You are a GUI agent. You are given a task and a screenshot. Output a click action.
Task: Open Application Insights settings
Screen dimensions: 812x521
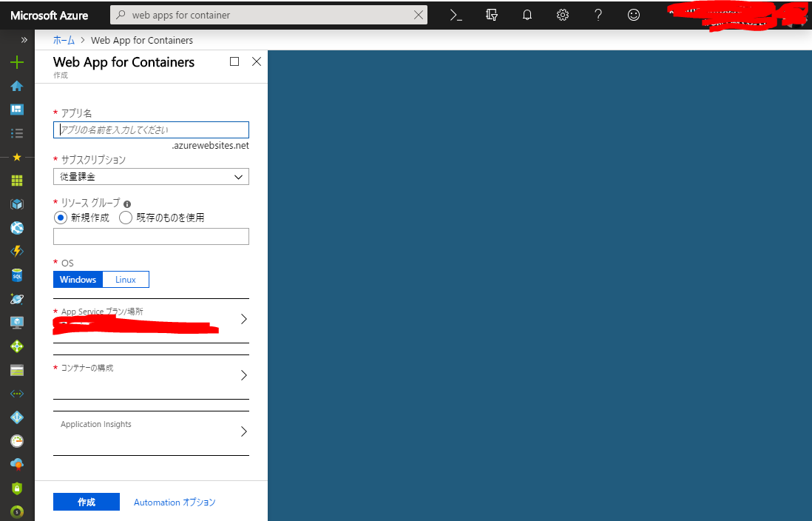[151, 434]
